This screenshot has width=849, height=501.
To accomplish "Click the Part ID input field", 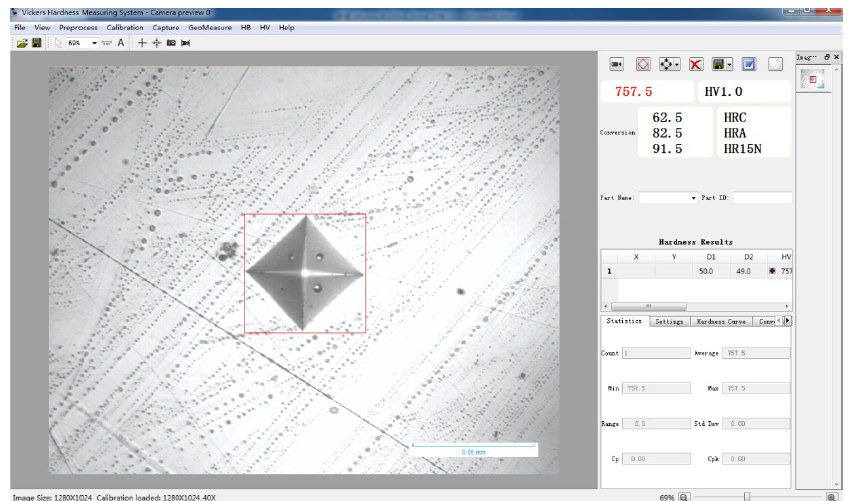I will pyautogui.click(x=762, y=198).
